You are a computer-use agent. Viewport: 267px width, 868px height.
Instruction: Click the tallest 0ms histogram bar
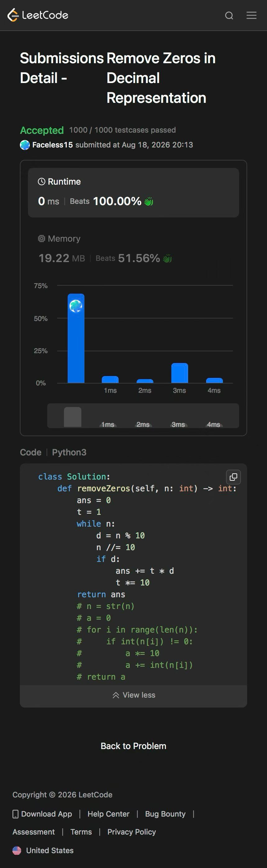point(76,338)
